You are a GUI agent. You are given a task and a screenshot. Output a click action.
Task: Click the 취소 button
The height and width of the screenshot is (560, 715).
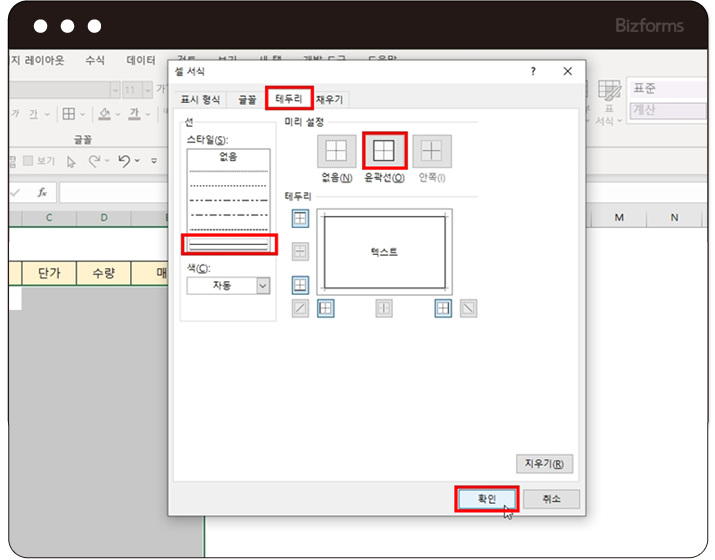[551, 499]
